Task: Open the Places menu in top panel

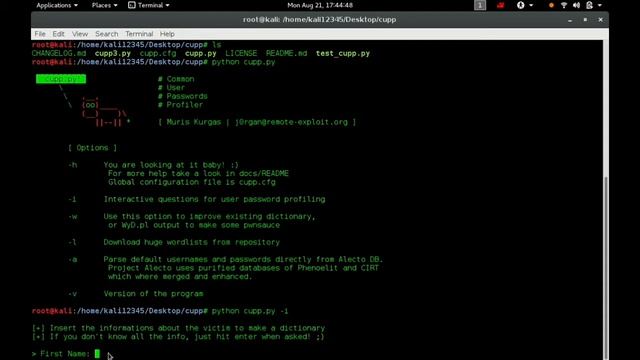Action: (104, 5)
